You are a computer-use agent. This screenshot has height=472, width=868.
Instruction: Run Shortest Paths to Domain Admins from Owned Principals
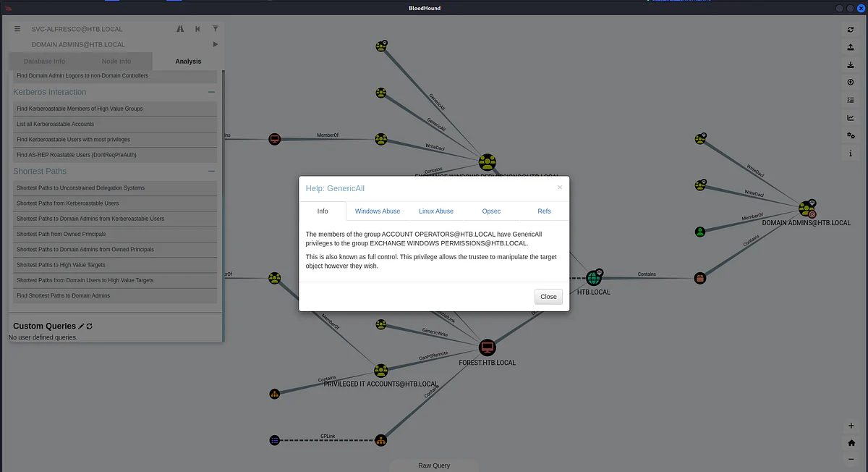coord(115,250)
